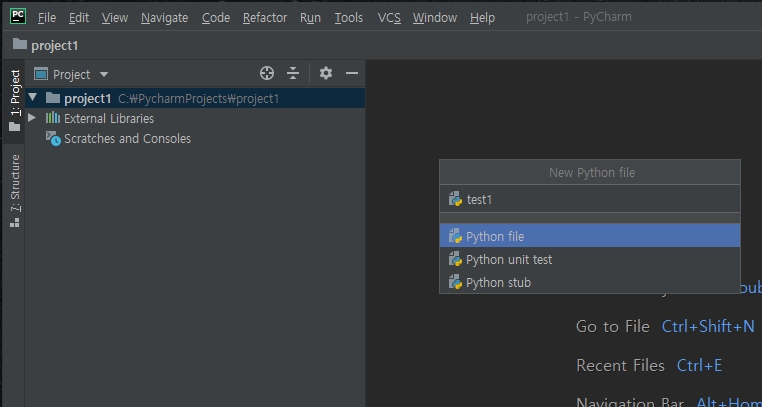Viewport: 762px width, 407px height.
Task: Collapse the project1 root folder arrow
Action: [x=32, y=98]
